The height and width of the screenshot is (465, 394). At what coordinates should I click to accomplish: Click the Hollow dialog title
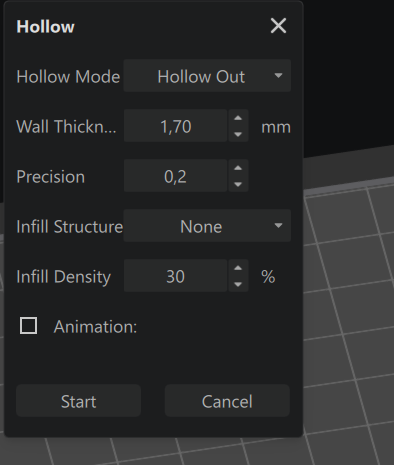(45, 26)
